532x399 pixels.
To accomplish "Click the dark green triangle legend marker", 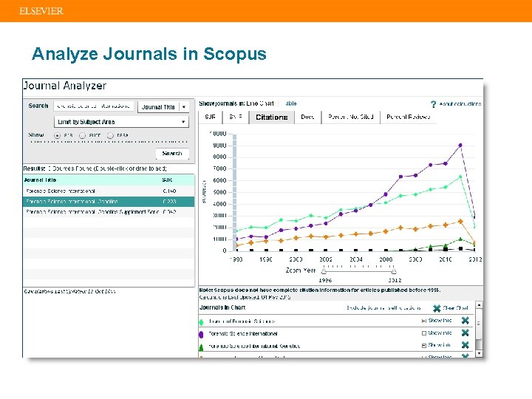I will coord(201,347).
